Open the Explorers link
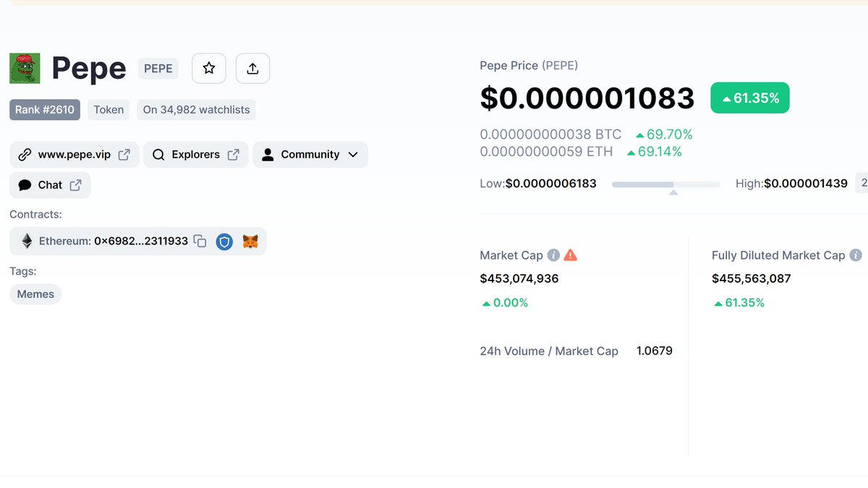Screen dimensions: 868x488 click(196, 155)
